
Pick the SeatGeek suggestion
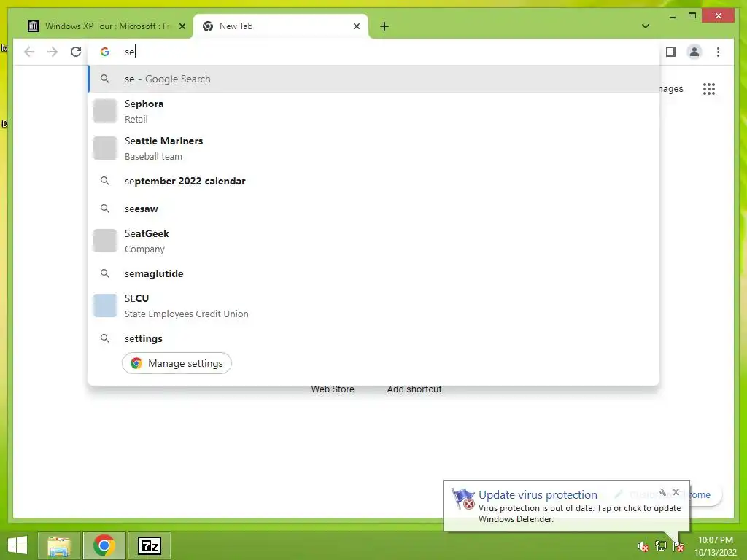pos(374,241)
